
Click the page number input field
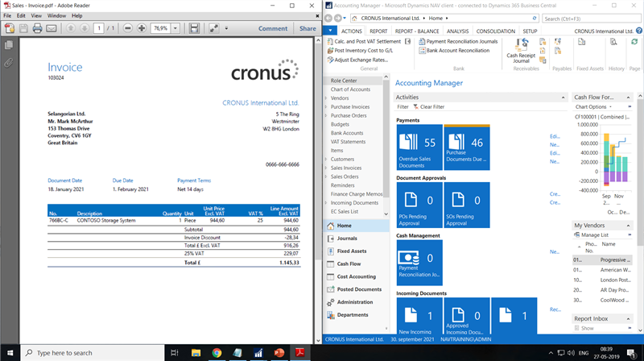coord(99,28)
